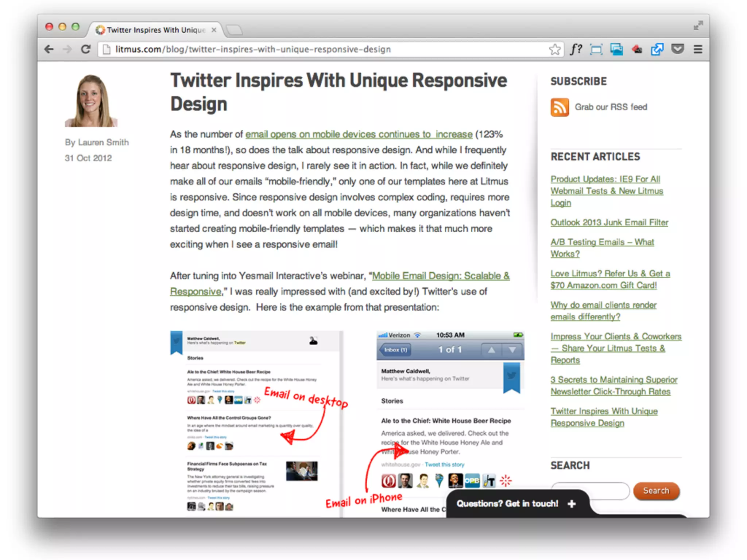Expand the Questions? Get in touch widget
This screenshot has width=747, height=560.
tap(571, 503)
